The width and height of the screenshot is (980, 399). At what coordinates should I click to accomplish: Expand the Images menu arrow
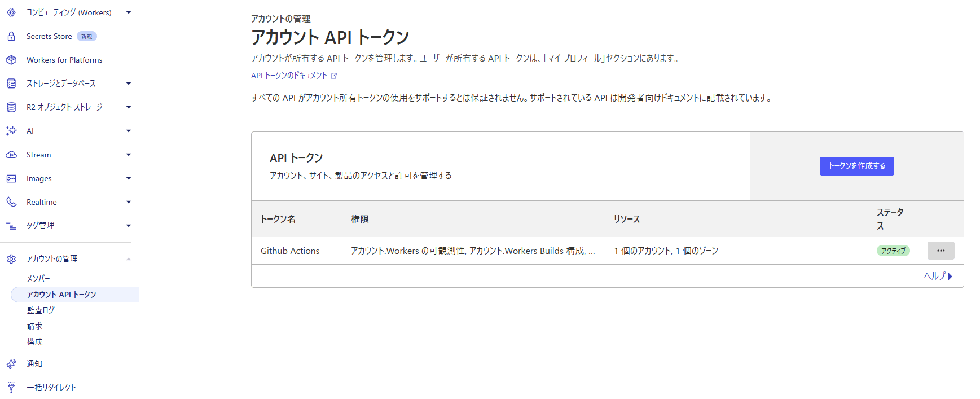click(x=129, y=178)
